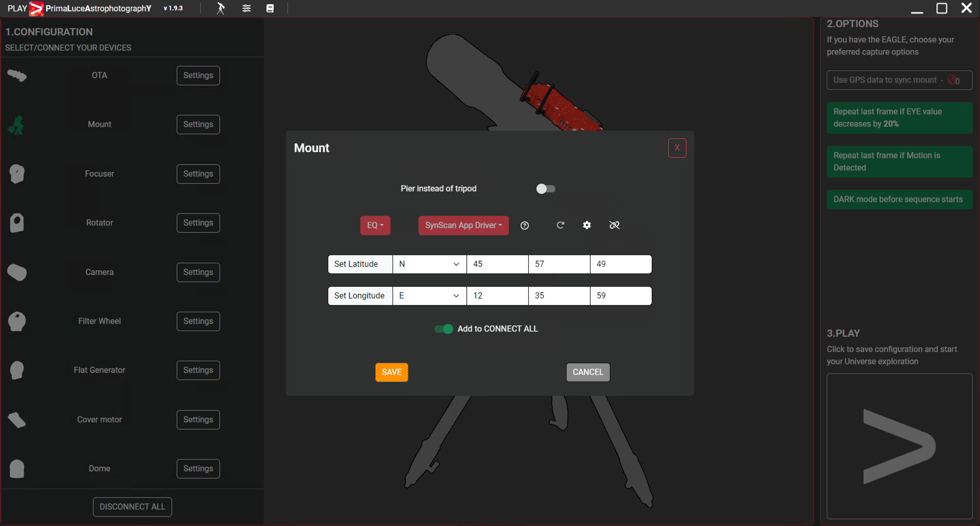Save the Mount settings
The image size is (980, 526).
[x=391, y=372]
